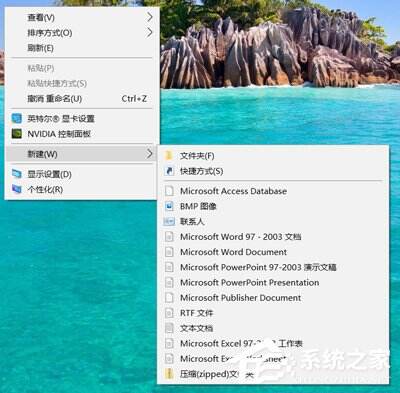This screenshot has width=400, height=393.
Task: Click the Microsoft Word Document icon
Action: 169,252
